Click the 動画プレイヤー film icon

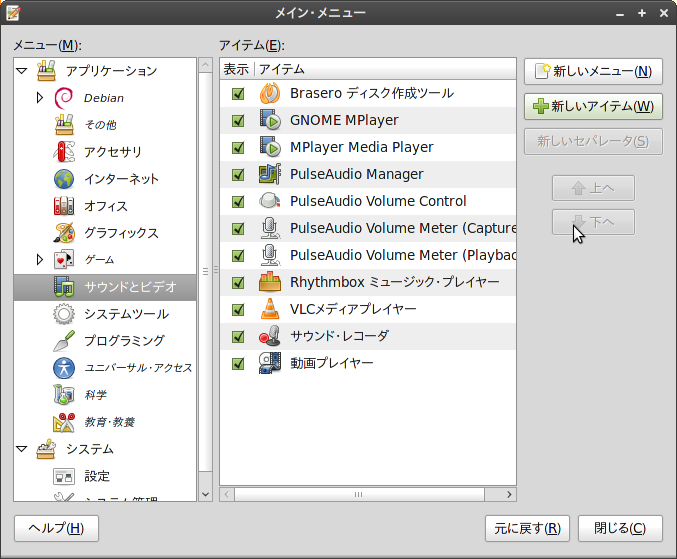tap(270, 363)
